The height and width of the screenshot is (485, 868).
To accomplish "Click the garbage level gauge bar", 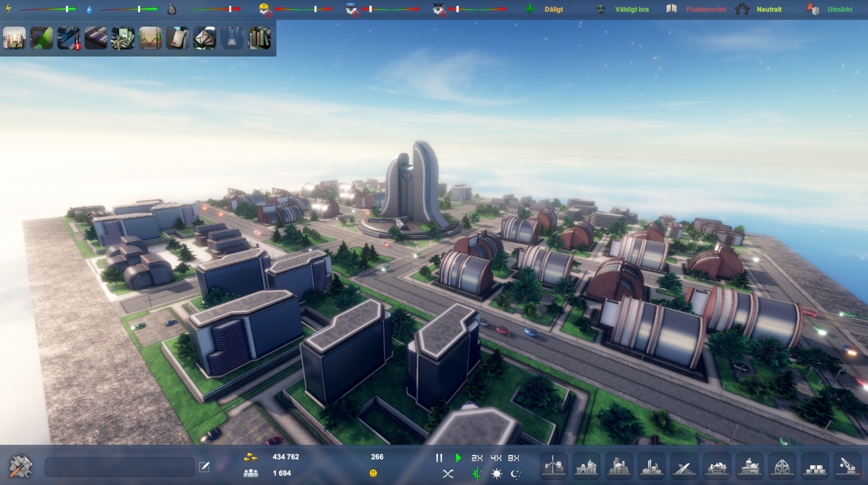I will [x=211, y=9].
